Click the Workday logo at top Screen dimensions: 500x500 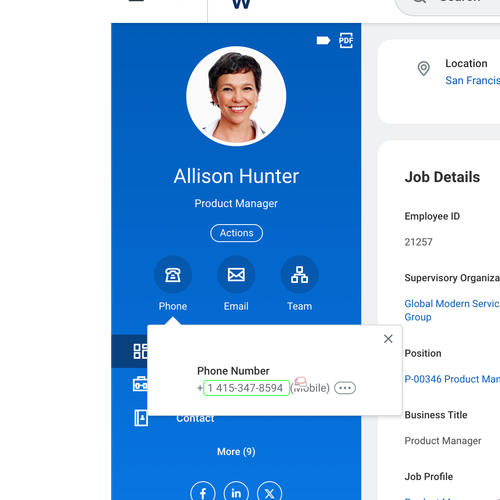click(241, 4)
